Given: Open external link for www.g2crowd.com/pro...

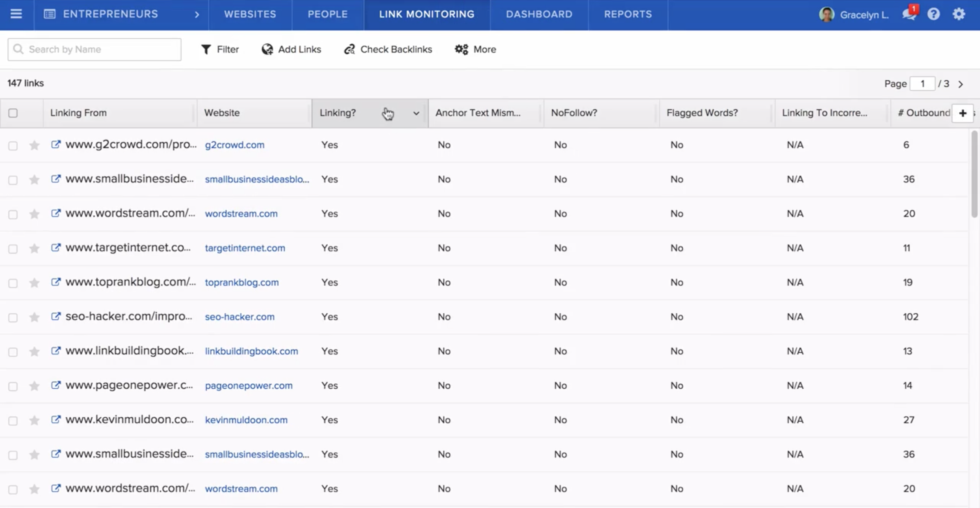Looking at the screenshot, I should point(56,144).
